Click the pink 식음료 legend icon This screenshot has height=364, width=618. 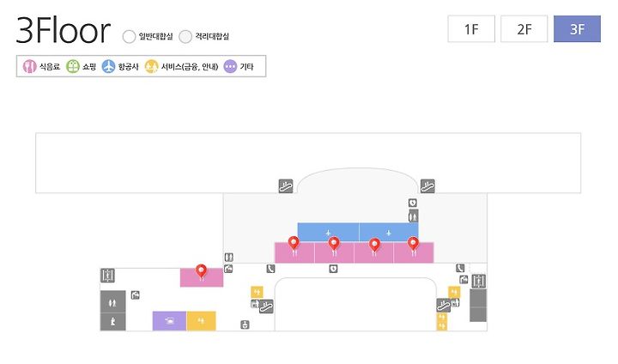tap(29, 66)
